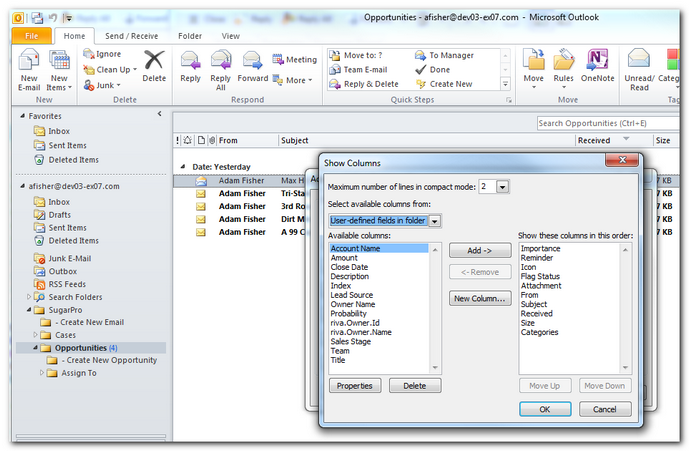Select the Reply & Delete quick step
The height and width of the screenshot is (451, 689).
click(x=364, y=84)
